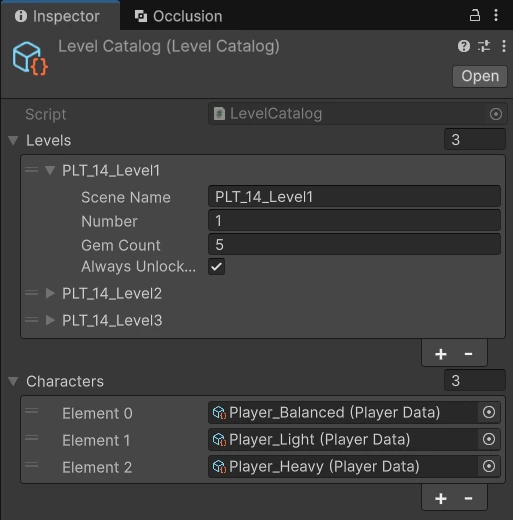The width and height of the screenshot is (513, 520).
Task: Edit the Characters array size field
Action: tap(475, 380)
